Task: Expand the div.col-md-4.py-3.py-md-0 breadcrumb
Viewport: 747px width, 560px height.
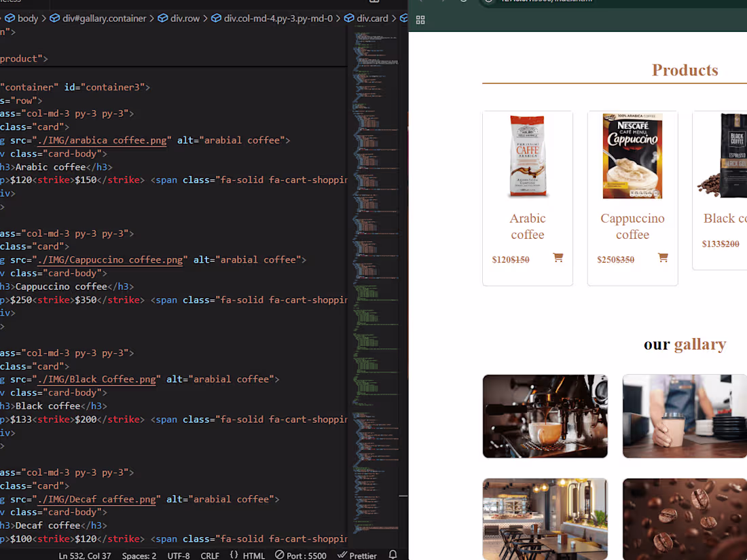Action: (272, 18)
